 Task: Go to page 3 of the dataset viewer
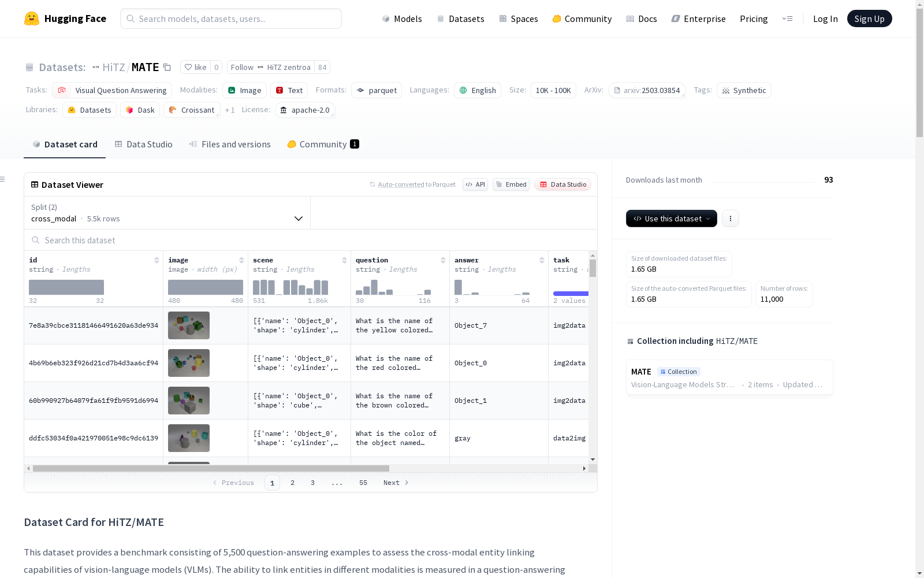point(313,483)
